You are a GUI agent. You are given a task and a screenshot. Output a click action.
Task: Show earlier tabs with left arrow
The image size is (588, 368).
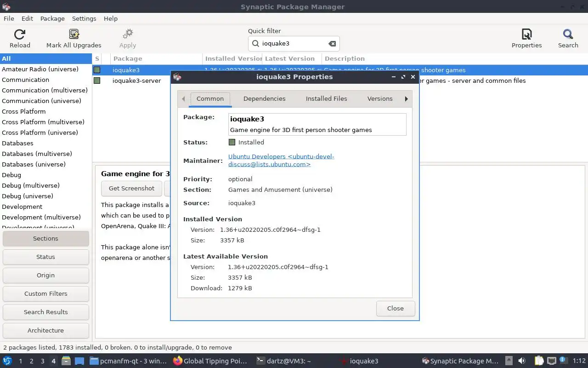coord(183,98)
